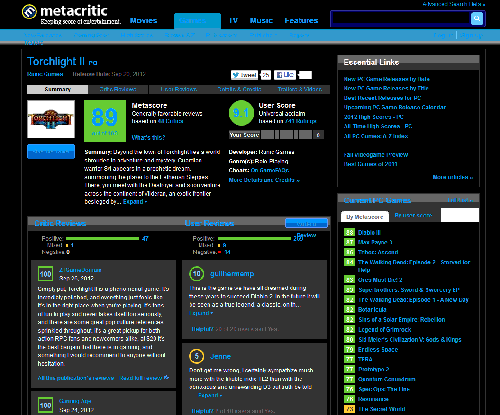Screen dimensions: 500x415
Task: Open More articles link in Essential Links
Action: click(x=453, y=177)
